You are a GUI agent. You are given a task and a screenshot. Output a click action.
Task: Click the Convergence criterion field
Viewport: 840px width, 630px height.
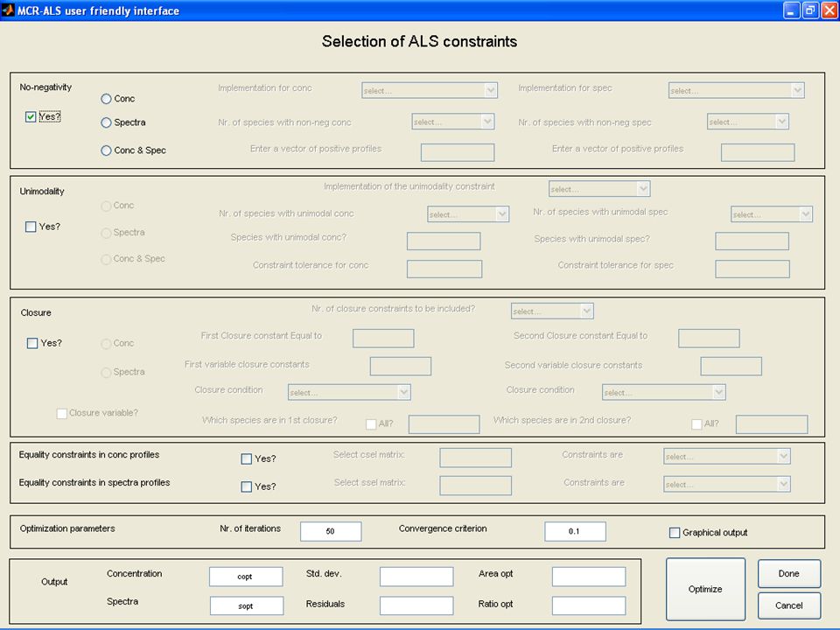576,531
